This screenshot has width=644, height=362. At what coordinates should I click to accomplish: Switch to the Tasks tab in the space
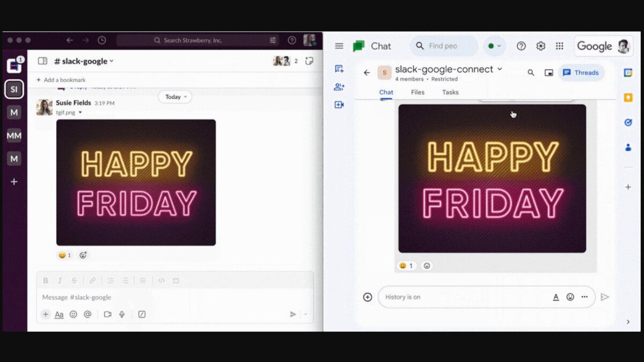[450, 92]
